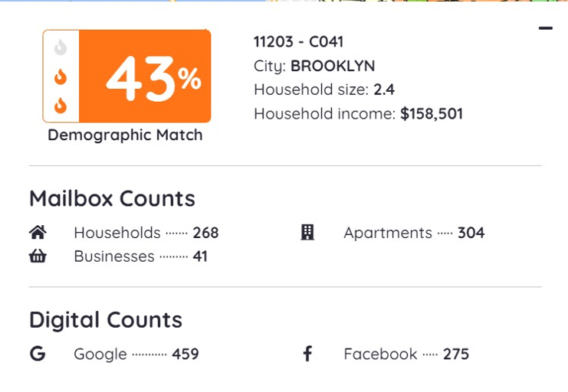Collapse the panel with the minus button
This screenshot has width=568, height=392.
coord(545,29)
